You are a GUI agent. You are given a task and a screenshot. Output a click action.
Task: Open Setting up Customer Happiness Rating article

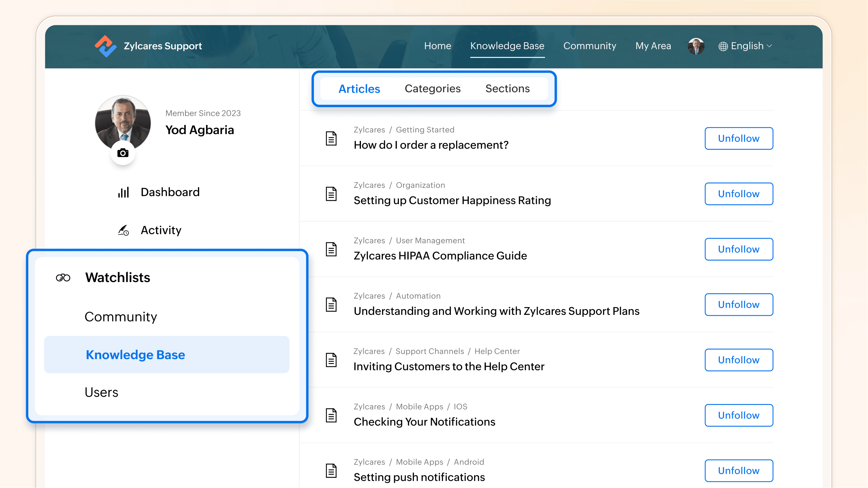452,200
